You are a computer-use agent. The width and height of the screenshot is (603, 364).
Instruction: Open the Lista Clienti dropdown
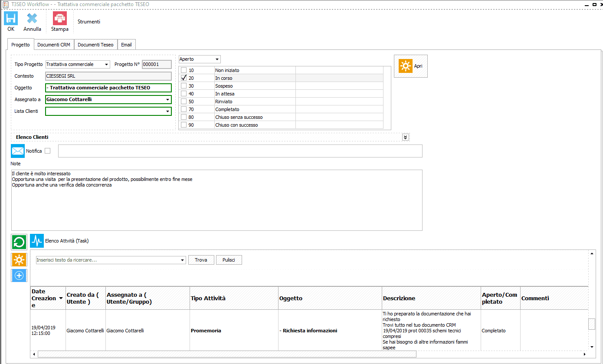pyautogui.click(x=167, y=111)
